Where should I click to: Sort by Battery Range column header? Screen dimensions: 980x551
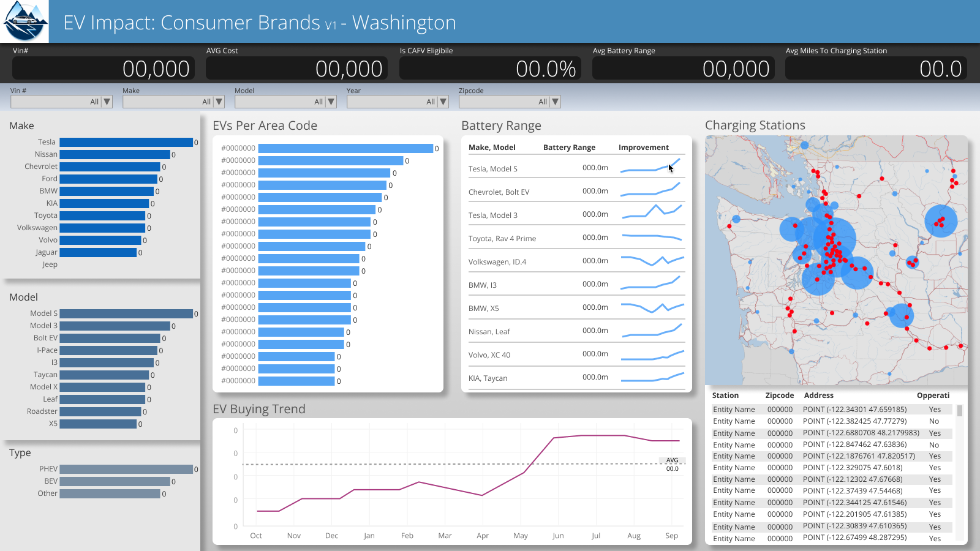tap(569, 148)
